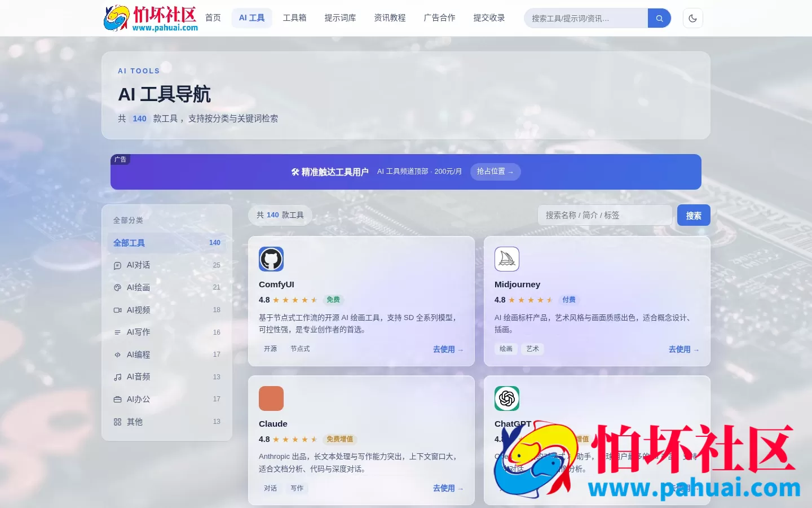
Task: Click the 免费增值 badge on Claude card
Action: tap(340, 439)
